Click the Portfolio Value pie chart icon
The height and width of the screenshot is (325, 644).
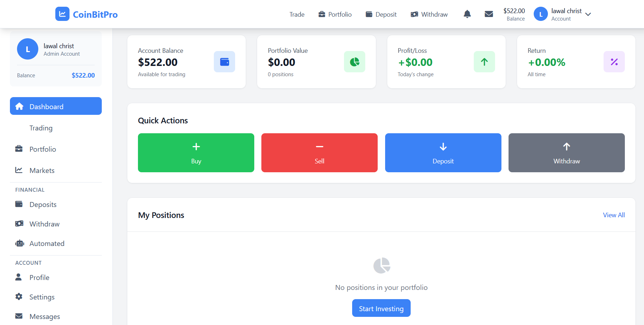(x=354, y=61)
